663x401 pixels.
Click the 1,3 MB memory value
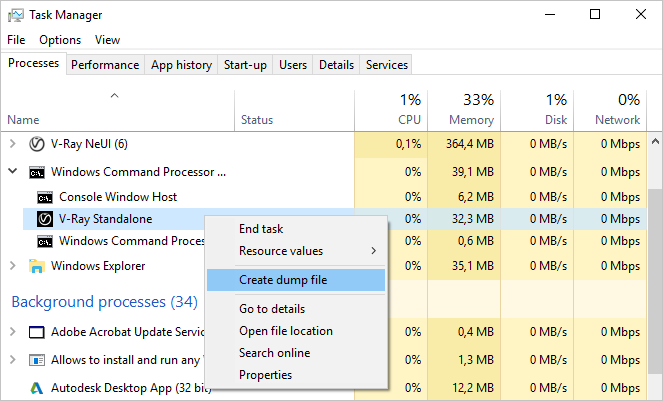click(476, 360)
